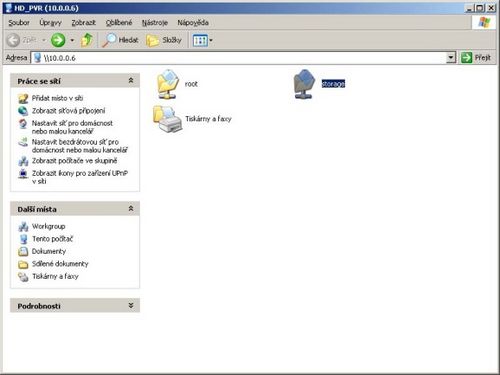The height and width of the screenshot is (375, 500).
Task: Click the Tento počítač computer icon
Action: [x=23, y=239]
